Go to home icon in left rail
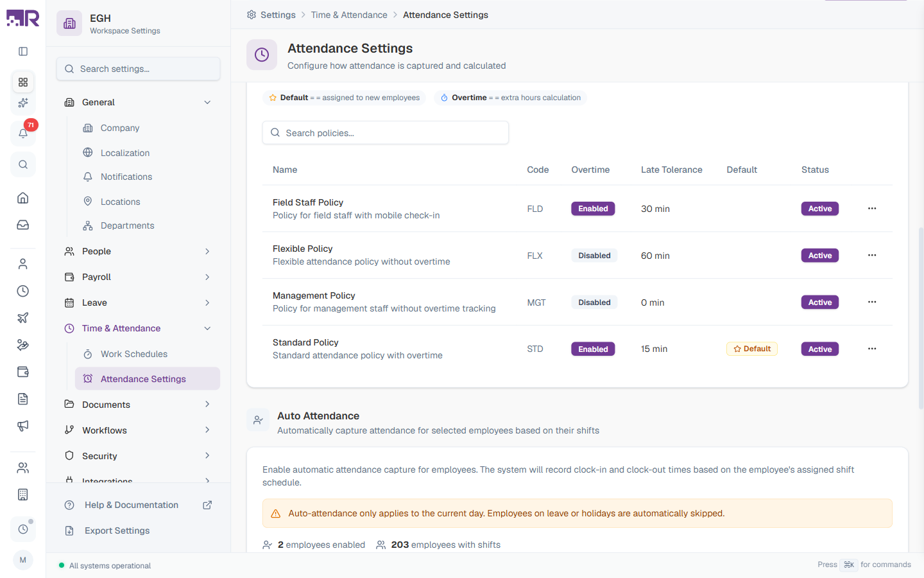The image size is (924, 578). [x=23, y=198]
